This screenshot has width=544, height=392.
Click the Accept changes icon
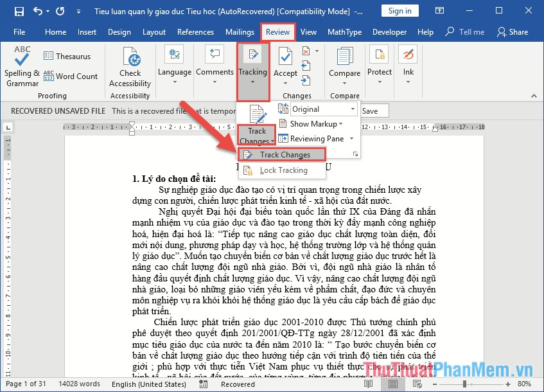pos(285,62)
